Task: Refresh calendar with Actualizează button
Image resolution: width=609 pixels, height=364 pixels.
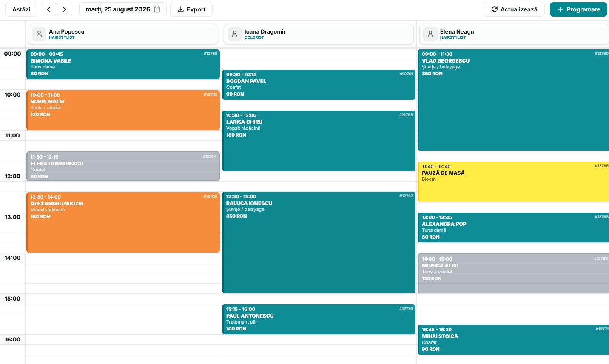Action: pyautogui.click(x=514, y=9)
